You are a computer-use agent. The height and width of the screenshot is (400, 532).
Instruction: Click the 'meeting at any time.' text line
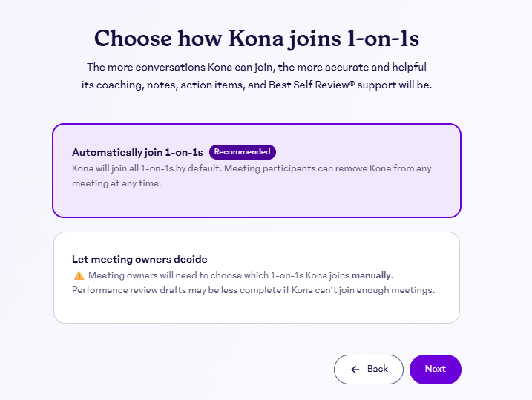click(x=116, y=183)
